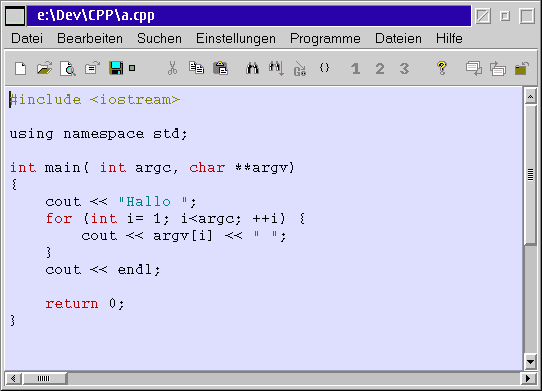Open a file with the folder icon

pyautogui.click(x=44, y=68)
